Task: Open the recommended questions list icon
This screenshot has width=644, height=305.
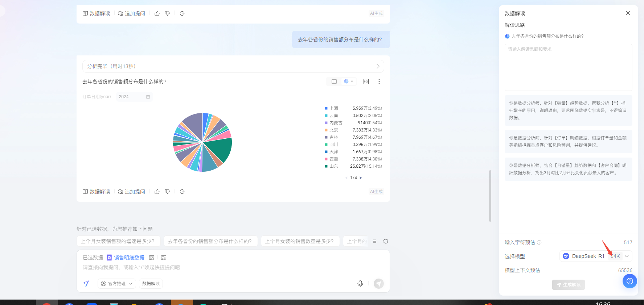Action: click(374, 241)
